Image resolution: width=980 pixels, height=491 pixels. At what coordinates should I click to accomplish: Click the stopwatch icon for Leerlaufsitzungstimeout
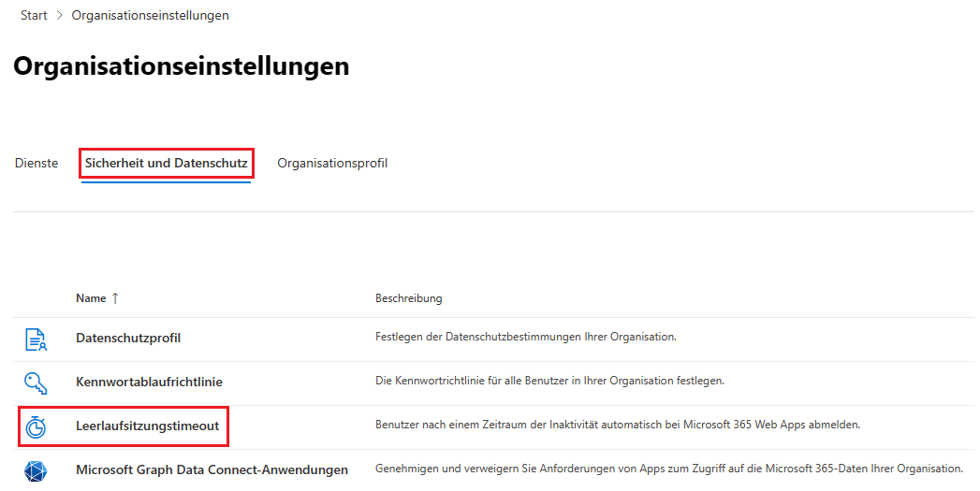(36, 426)
